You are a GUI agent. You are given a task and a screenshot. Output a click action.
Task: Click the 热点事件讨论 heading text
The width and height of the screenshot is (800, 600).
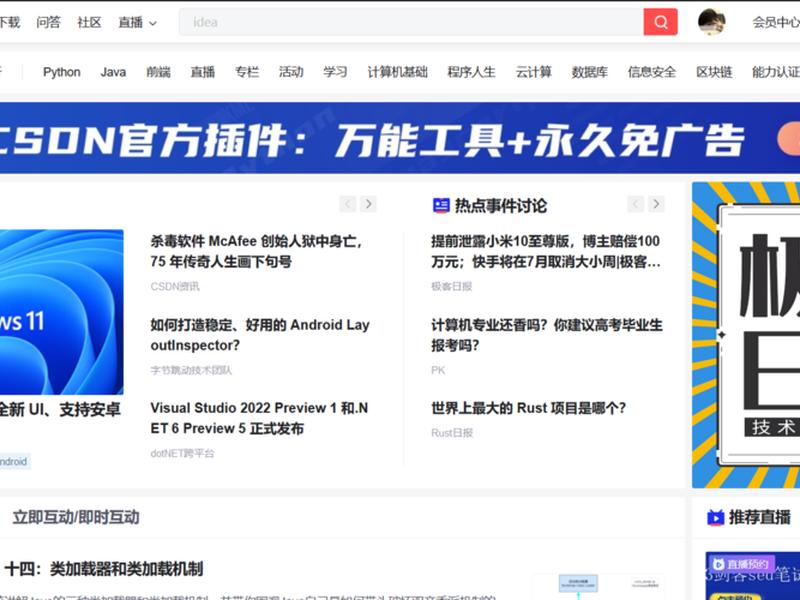click(x=501, y=206)
